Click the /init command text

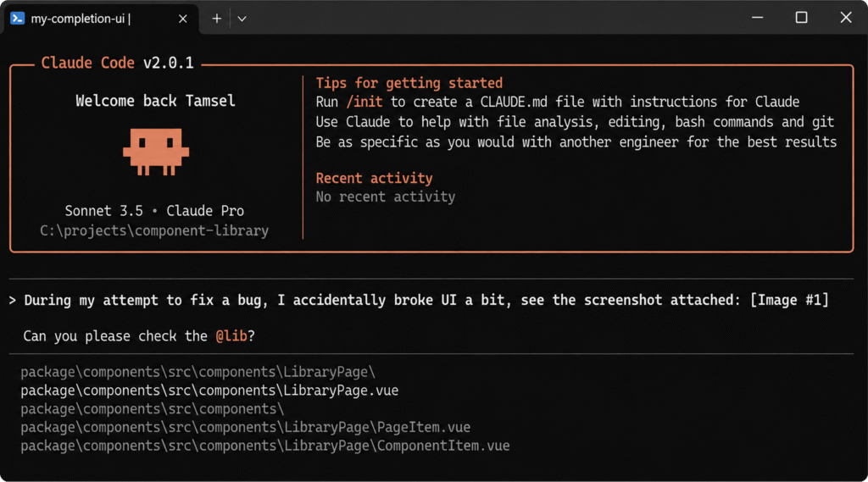point(364,102)
